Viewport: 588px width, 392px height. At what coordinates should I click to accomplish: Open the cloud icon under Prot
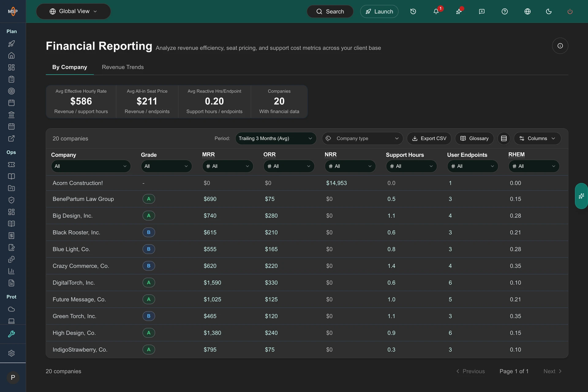point(11,309)
